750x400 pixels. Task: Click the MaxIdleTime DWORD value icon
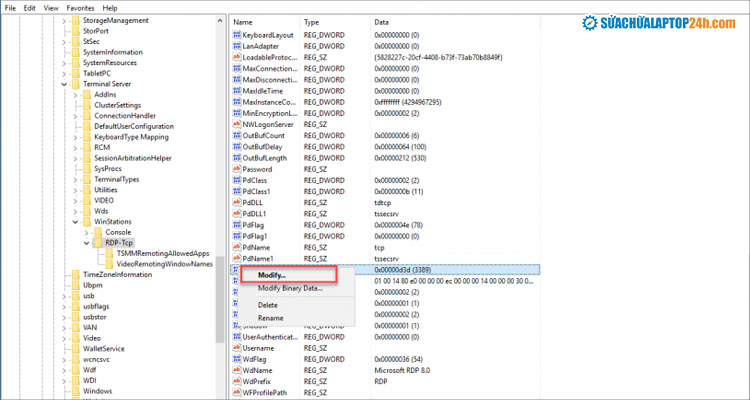[236, 90]
